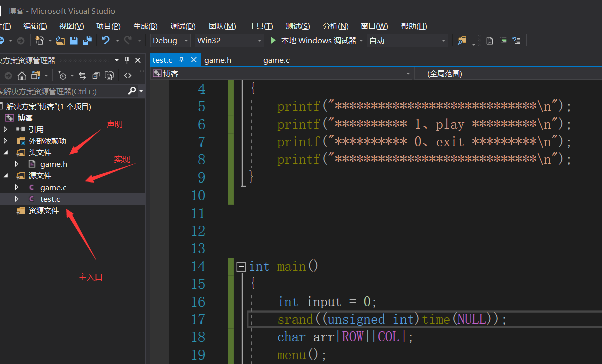The height and width of the screenshot is (364, 602).
Task: Collapse all nodes in Solution Explorer
Action: [96, 76]
